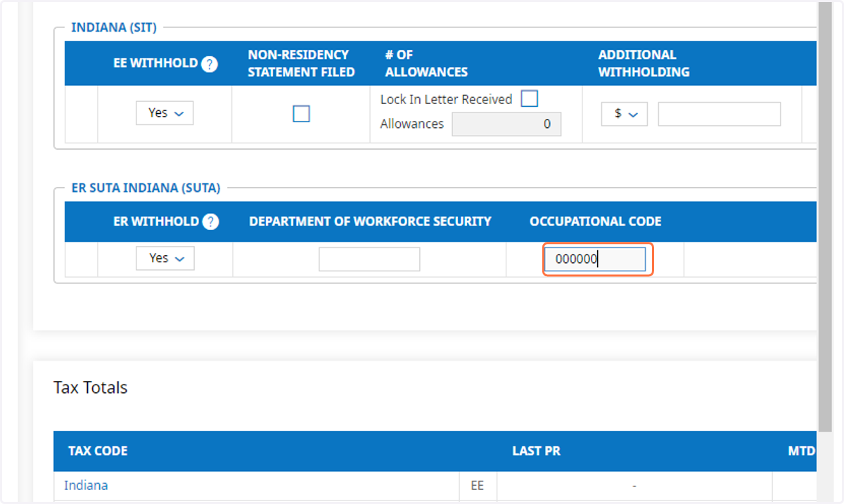This screenshot has height=504, width=844.
Task: Enable the Lock In Letter Received checkbox
Action: pos(530,99)
